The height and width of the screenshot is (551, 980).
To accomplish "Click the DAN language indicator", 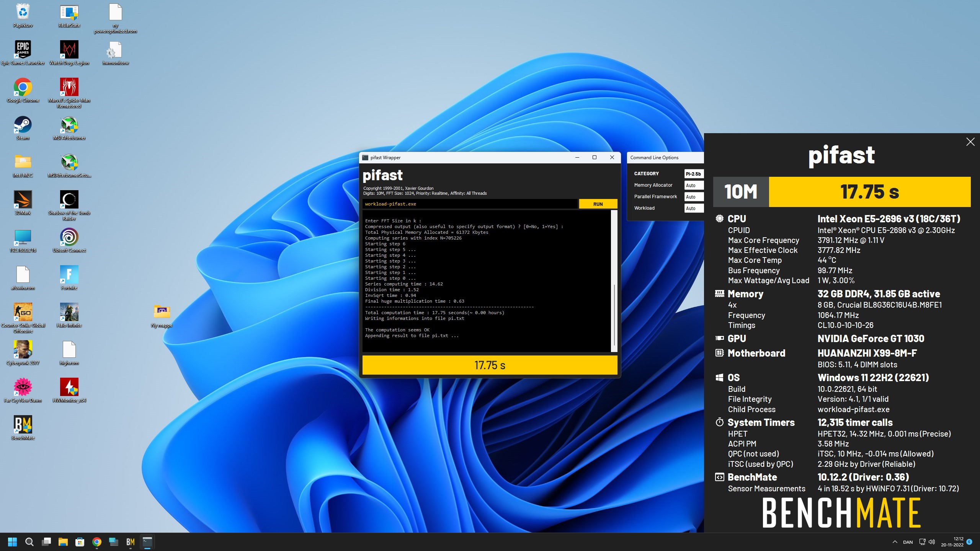I will pos(908,542).
